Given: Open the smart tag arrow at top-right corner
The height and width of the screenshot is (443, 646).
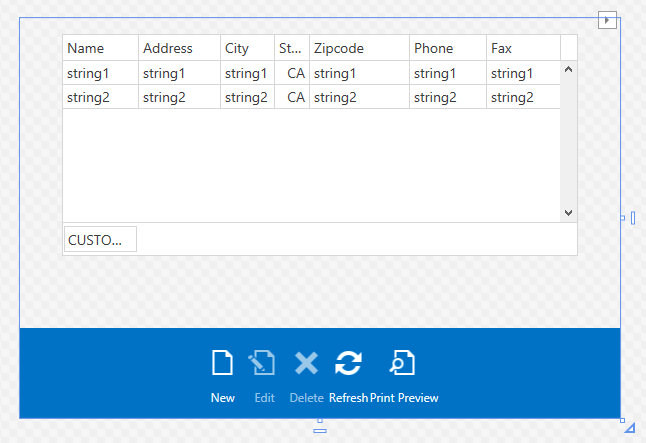Looking at the screenshot, I should 606,19.
